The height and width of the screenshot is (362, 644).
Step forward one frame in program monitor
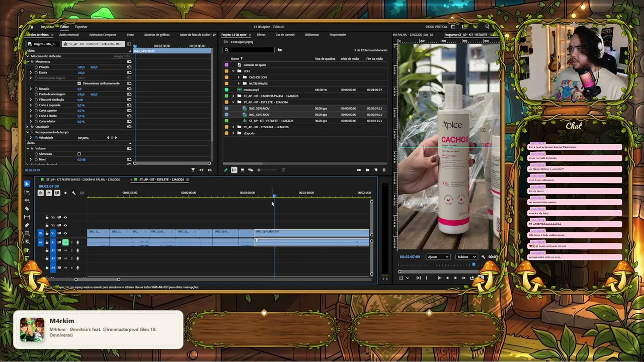[x=464, y=278]
